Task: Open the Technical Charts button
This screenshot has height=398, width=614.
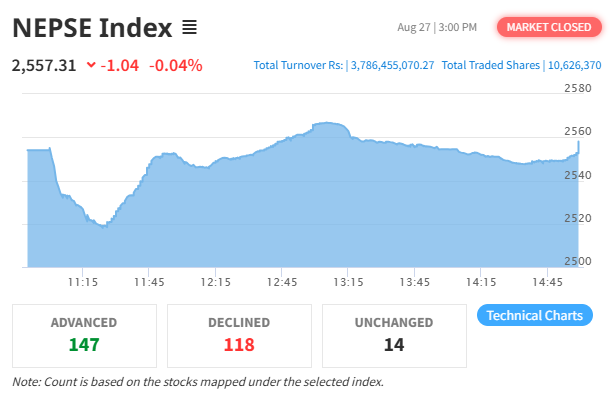Action: point(535,315)
